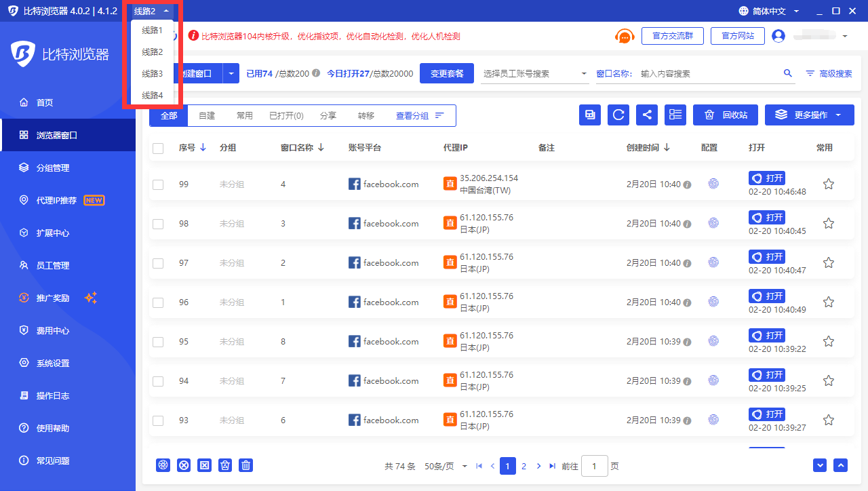
Task: Open the 官方网站 button
Action: pyautogui.click(x=737, y=36)
